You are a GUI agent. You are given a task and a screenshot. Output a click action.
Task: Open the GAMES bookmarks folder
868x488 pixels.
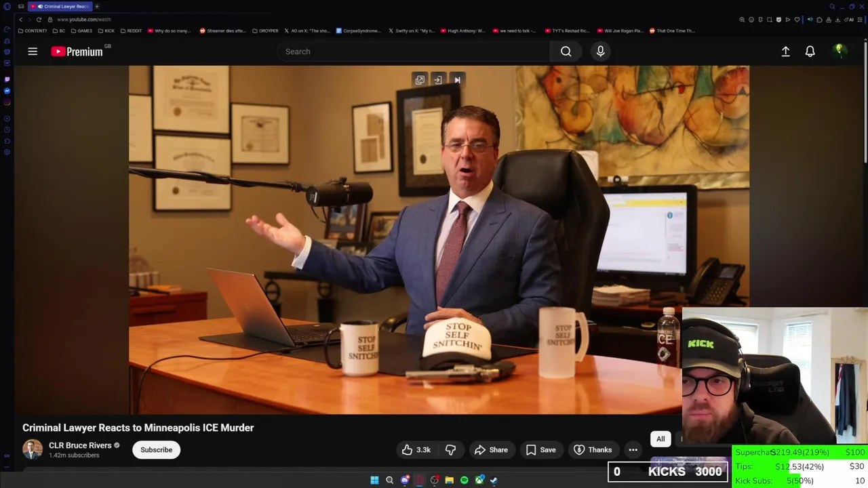[81, 30]
